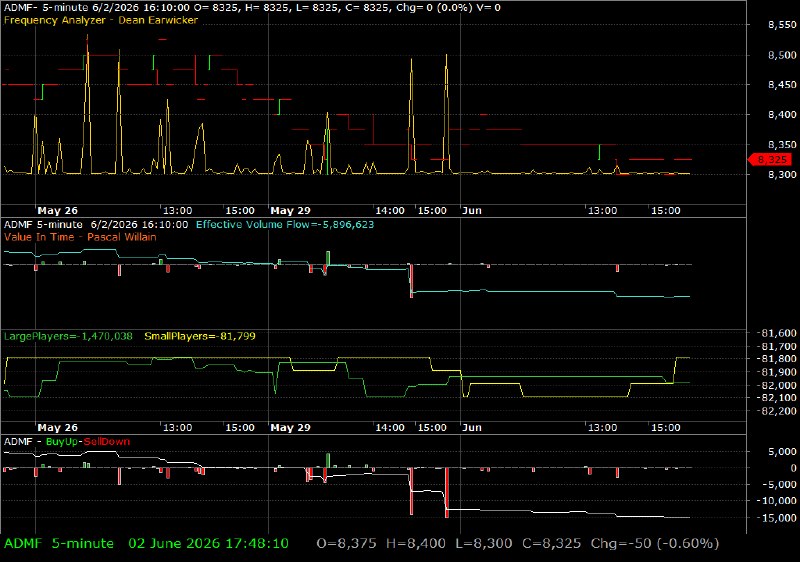Click the 8,400 price axis value

coord(782,115)
